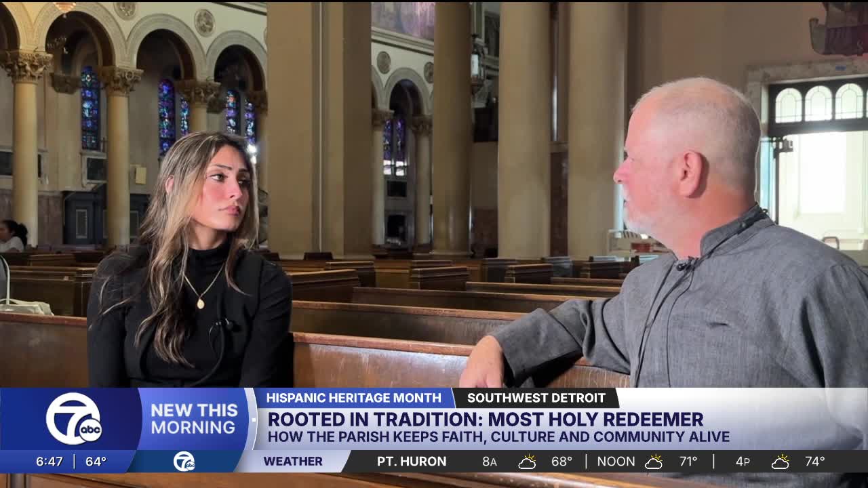
Task: Click the parish subheadline about faith and culture
Action: tap(498, 437)
